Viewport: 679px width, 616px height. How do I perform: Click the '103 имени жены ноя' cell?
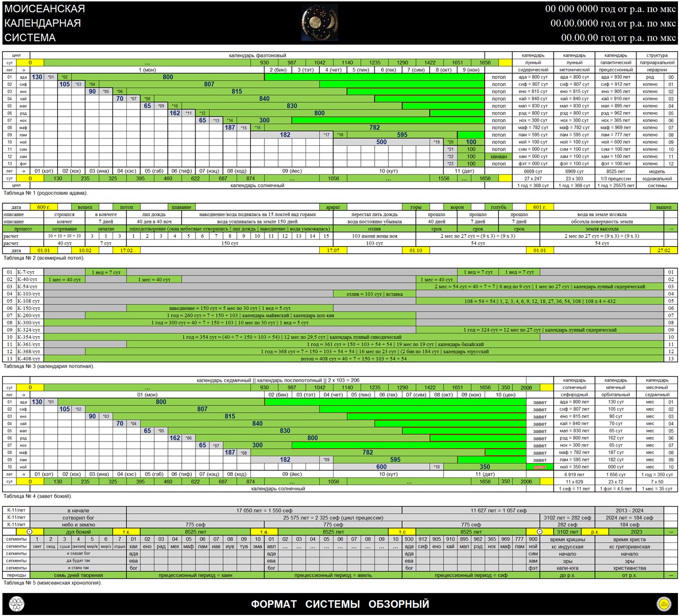tap(375, 236)
